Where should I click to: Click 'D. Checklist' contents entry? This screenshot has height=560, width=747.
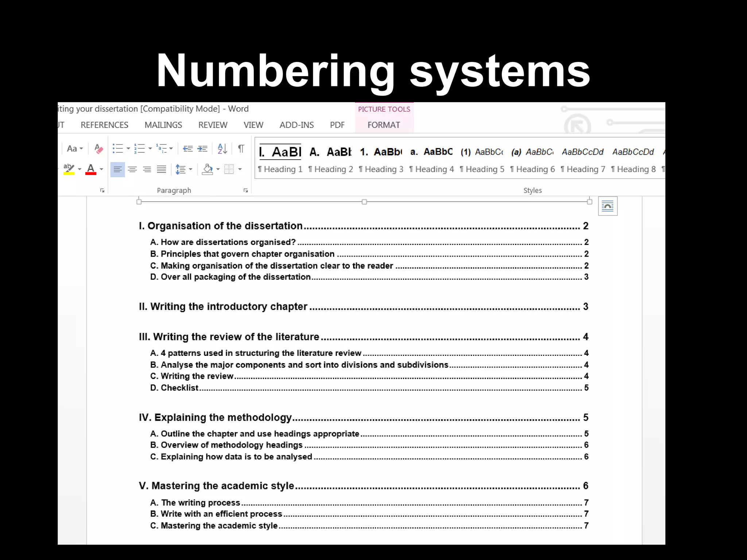point(369,388)
